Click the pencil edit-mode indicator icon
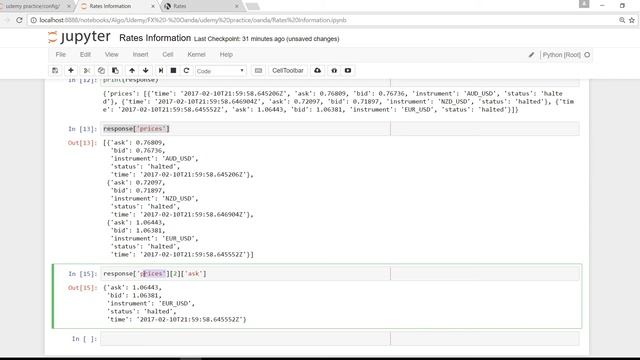 tap(531, 55)
